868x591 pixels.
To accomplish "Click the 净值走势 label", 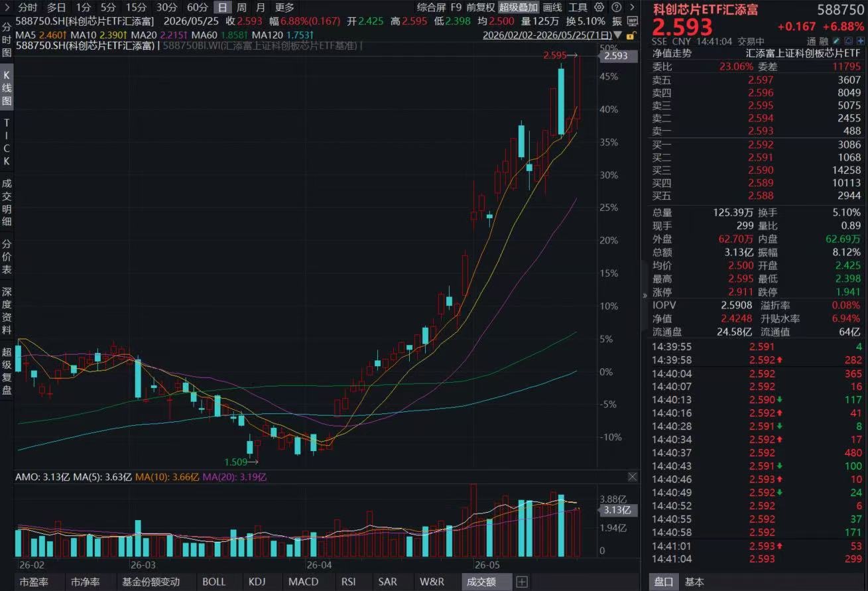I will click(x=672, y=53).
